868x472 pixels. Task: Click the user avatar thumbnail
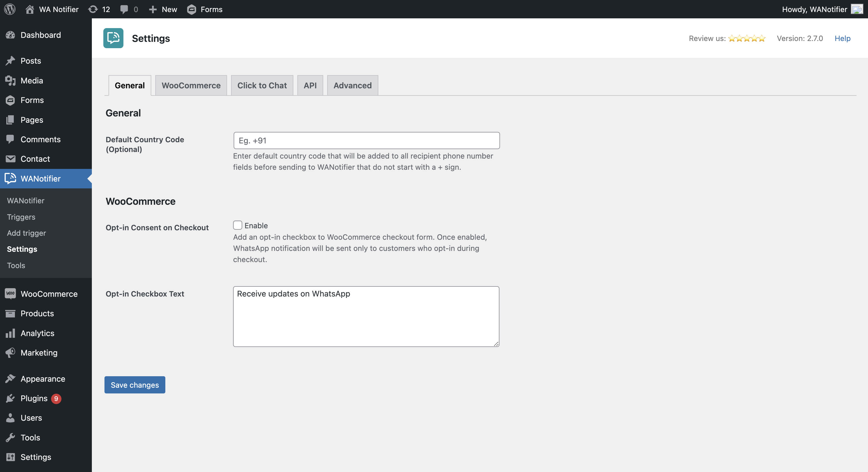click(857, 9)
